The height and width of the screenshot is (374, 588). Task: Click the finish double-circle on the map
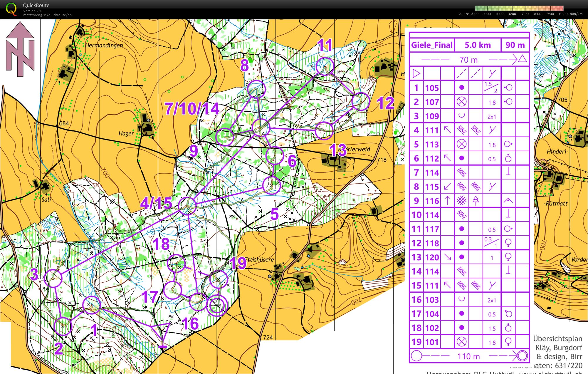217,306
